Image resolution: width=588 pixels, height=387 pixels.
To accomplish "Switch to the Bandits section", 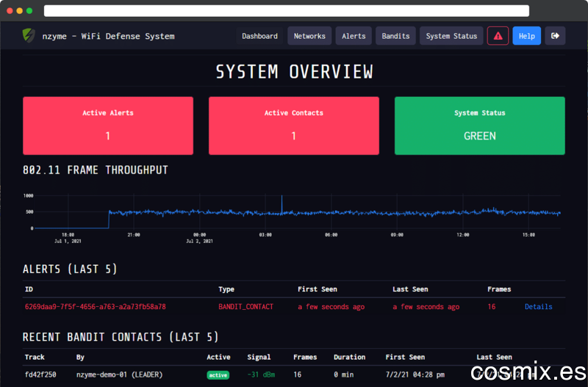I will click(x=395, y=36).
